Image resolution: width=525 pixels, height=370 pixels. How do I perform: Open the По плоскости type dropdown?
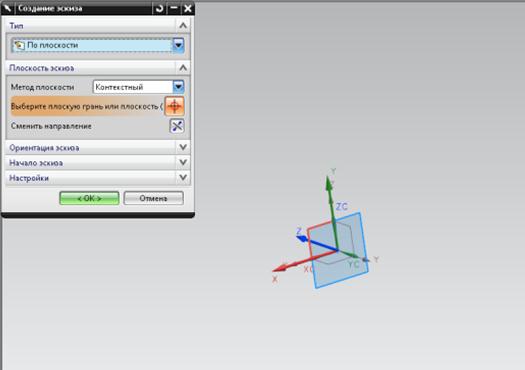178,45
